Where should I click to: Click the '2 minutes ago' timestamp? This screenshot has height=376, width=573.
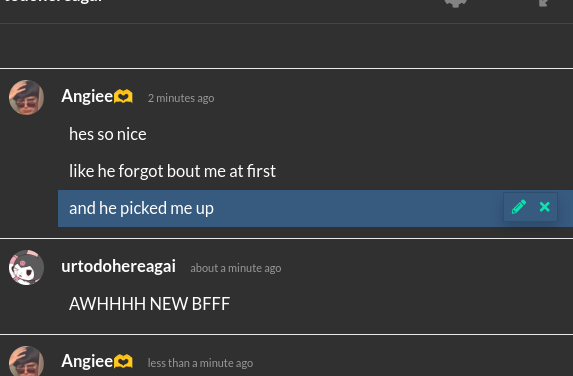pos(181,98)
